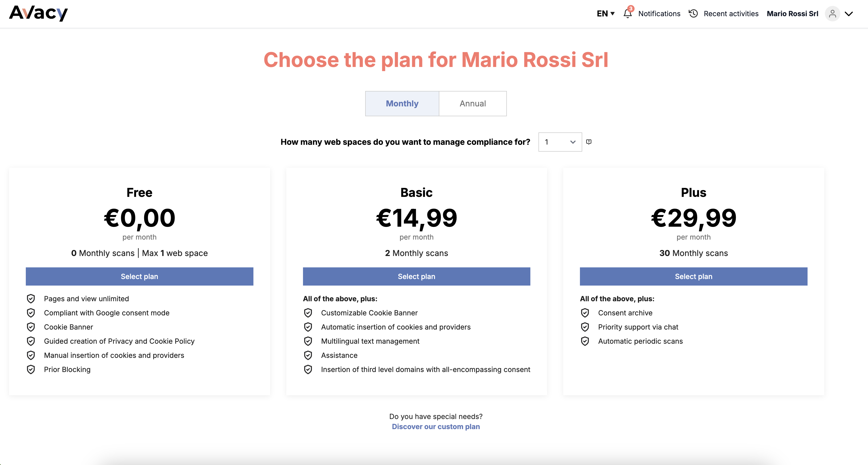868x465 pixels.
Task: Click shield icon next to Prior Blocking
Action: (31, 369)
